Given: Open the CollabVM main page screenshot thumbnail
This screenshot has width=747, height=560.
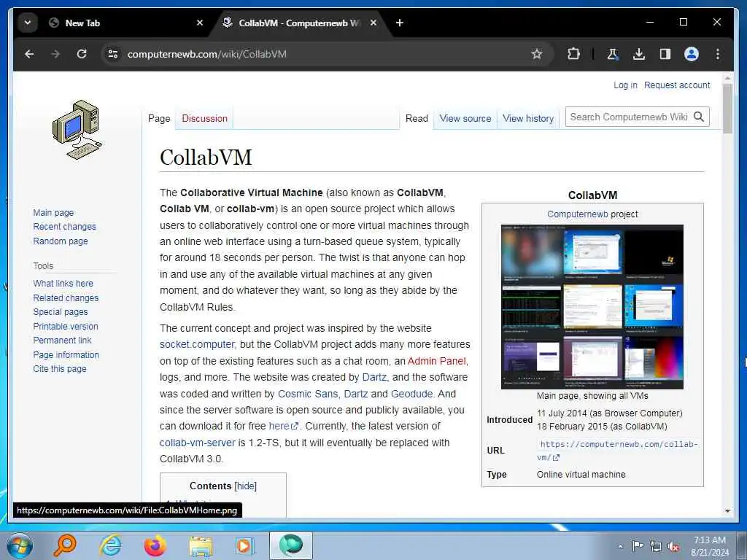Looking at the screenshot, I should (592, 307).
